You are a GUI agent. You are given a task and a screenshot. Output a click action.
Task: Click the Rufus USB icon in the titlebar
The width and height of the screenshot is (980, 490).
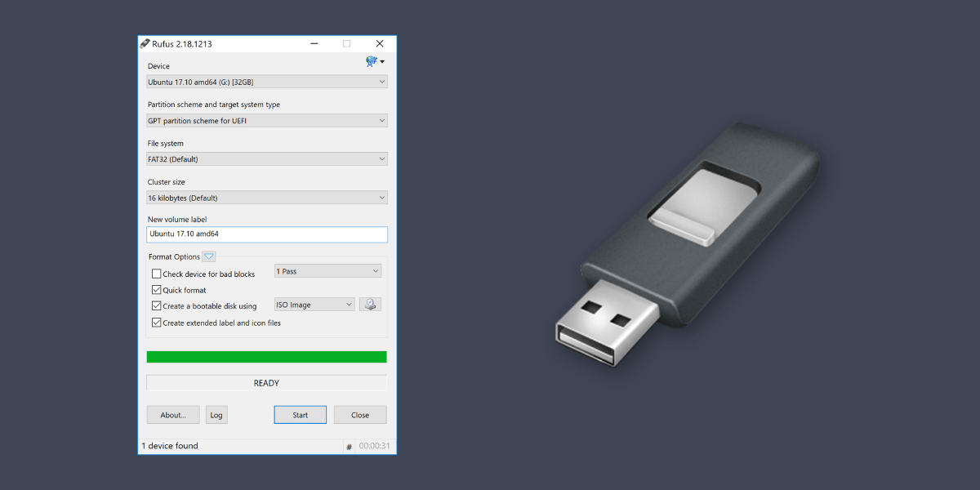point(144,43)
